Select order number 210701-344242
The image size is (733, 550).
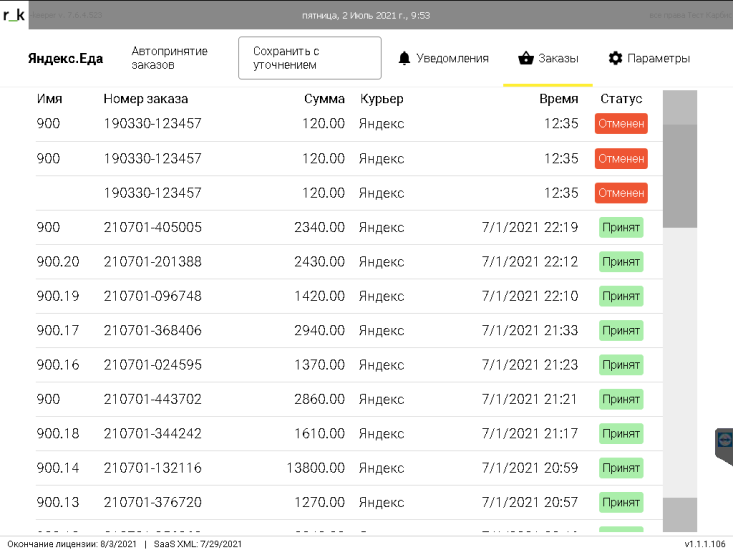[x=152, y=433]
